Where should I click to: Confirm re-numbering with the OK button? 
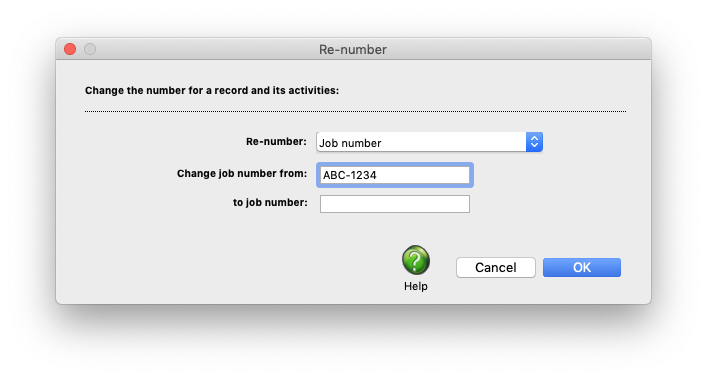tap(582, 267)
